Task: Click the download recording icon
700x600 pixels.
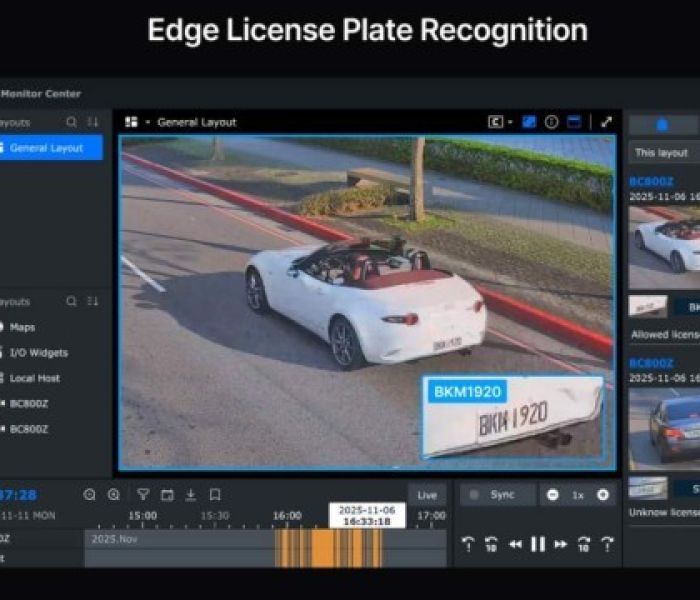Action: coord(190,494)
